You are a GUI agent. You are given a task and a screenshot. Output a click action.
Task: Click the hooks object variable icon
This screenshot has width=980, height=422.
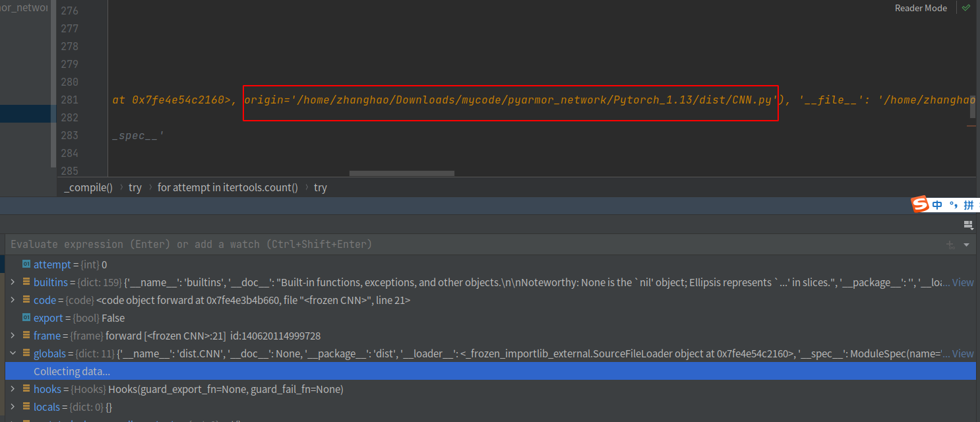coord(26,389)
